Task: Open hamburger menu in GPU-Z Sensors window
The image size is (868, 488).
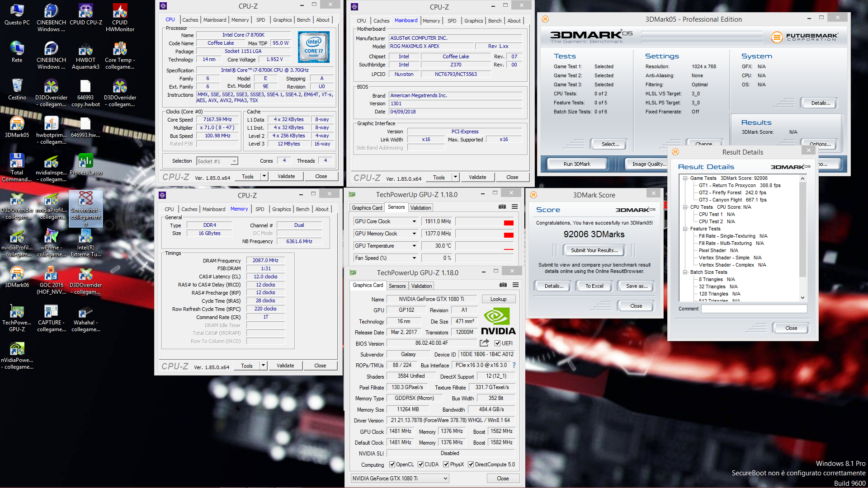Action: tap(514, 207)
